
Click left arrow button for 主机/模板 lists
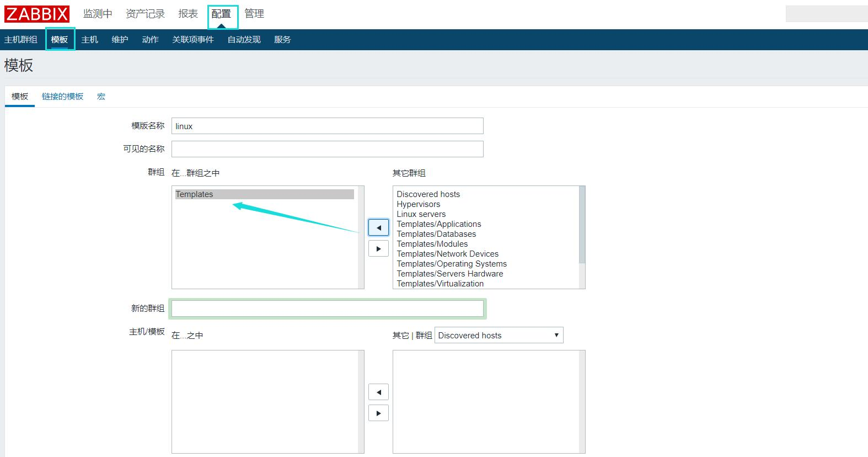click(x=378, y=392)
